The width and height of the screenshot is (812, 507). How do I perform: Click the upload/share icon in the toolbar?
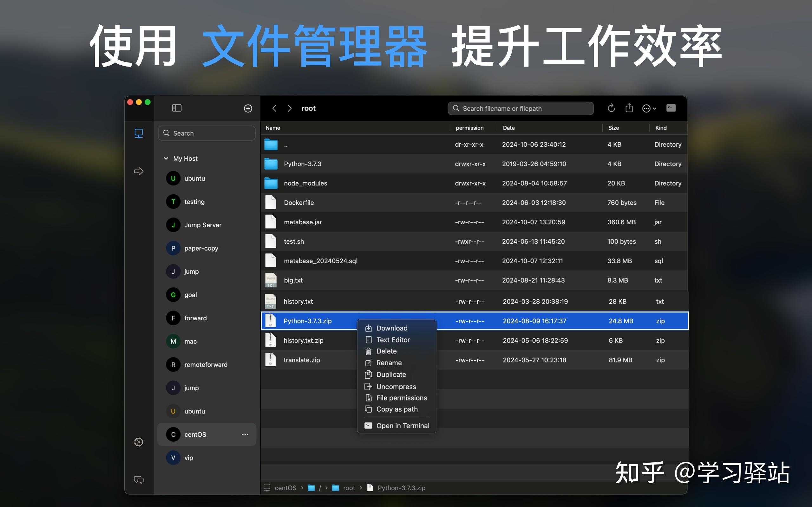(629, 108)
